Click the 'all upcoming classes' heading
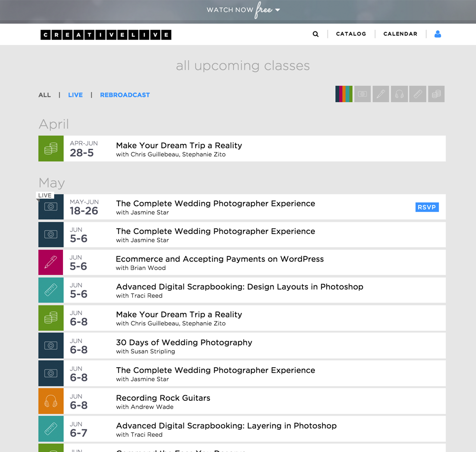The width and height of the screenshot is (476, 452). 243,65
